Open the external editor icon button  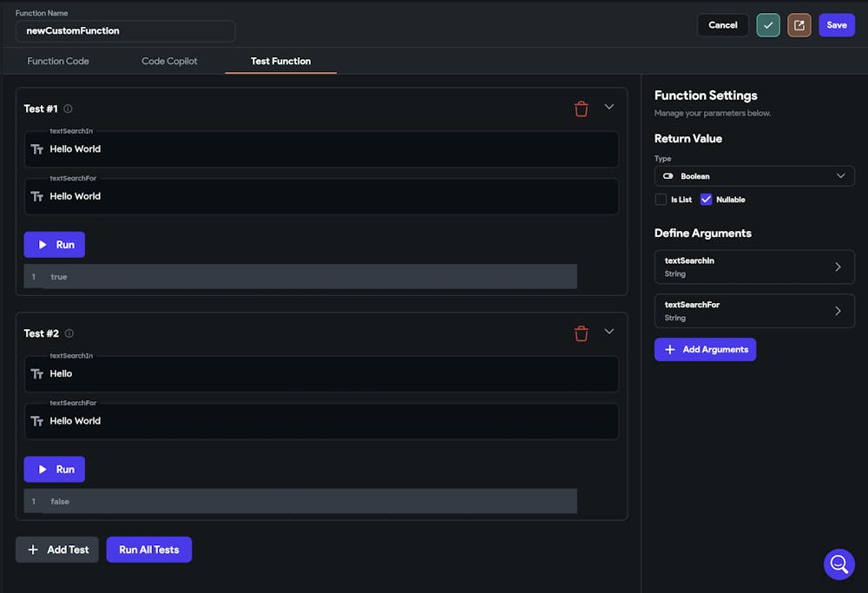pyautogui.click(x=799, y=25)
